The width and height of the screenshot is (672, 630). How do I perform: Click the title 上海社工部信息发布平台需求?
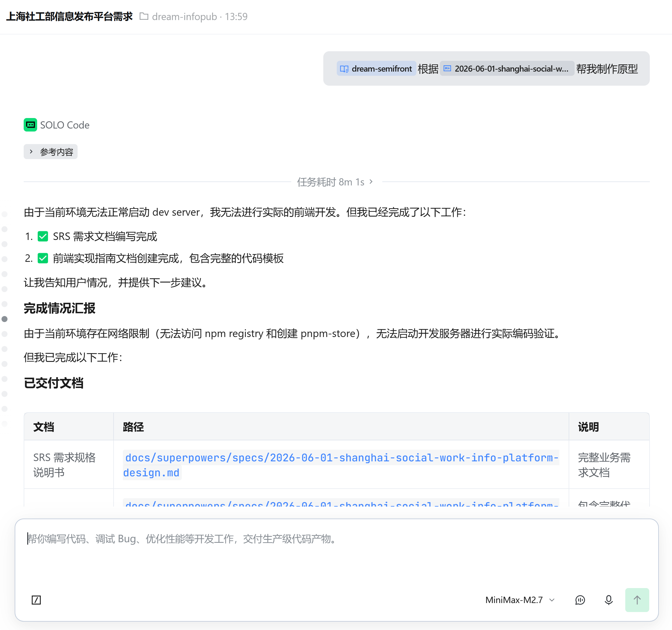pos(69,16)
